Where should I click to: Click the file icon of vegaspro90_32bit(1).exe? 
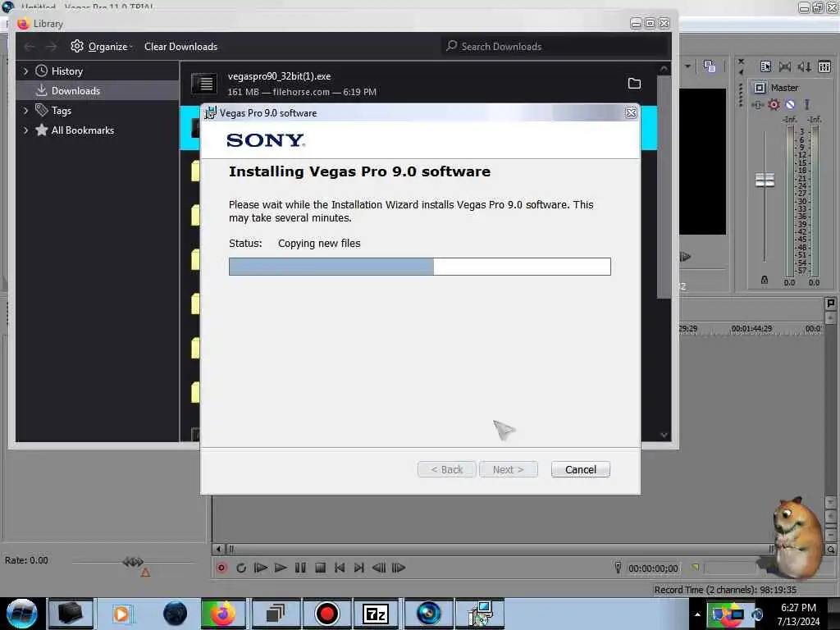[204, 84]
